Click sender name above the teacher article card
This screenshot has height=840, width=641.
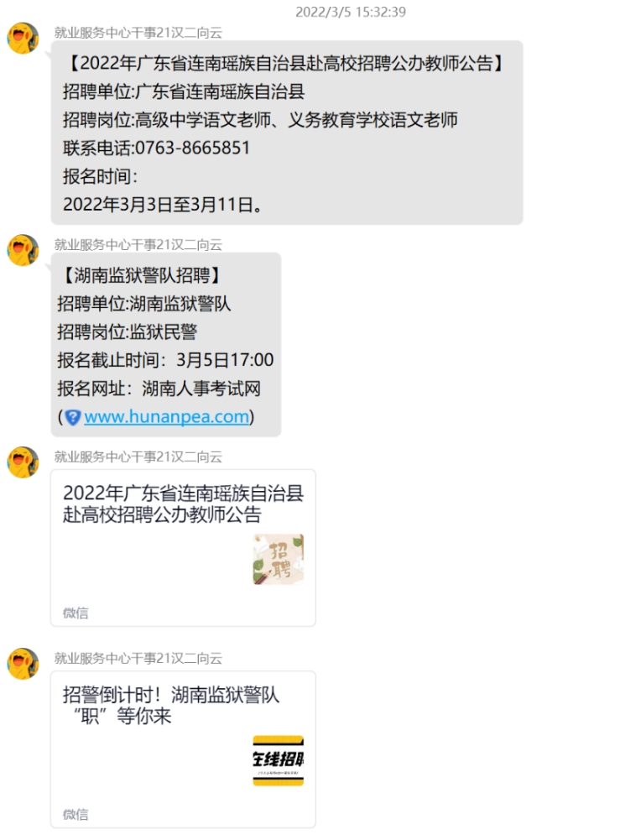(138, 457)
